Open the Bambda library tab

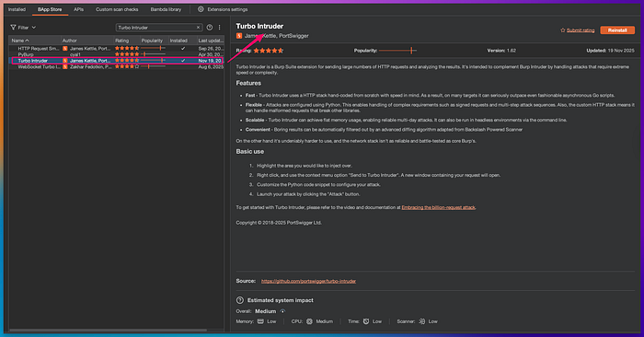pos(166,9)
